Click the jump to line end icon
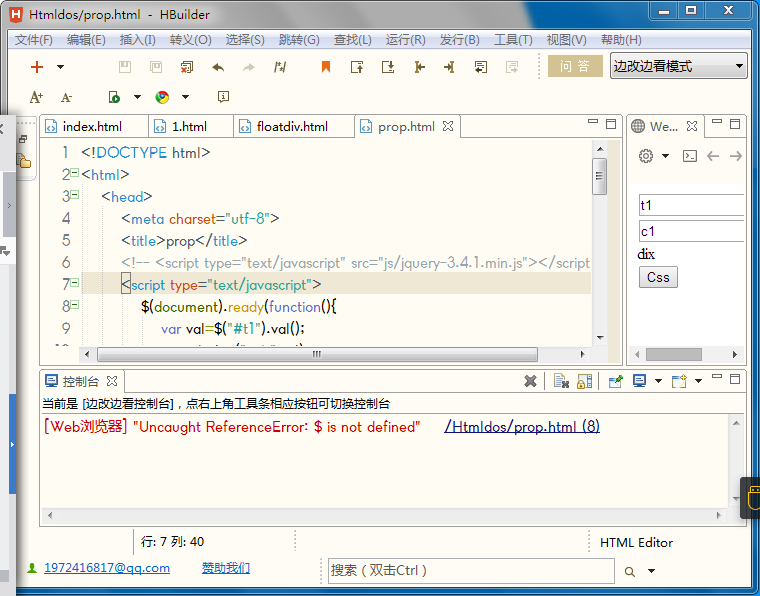 [449, 67]
